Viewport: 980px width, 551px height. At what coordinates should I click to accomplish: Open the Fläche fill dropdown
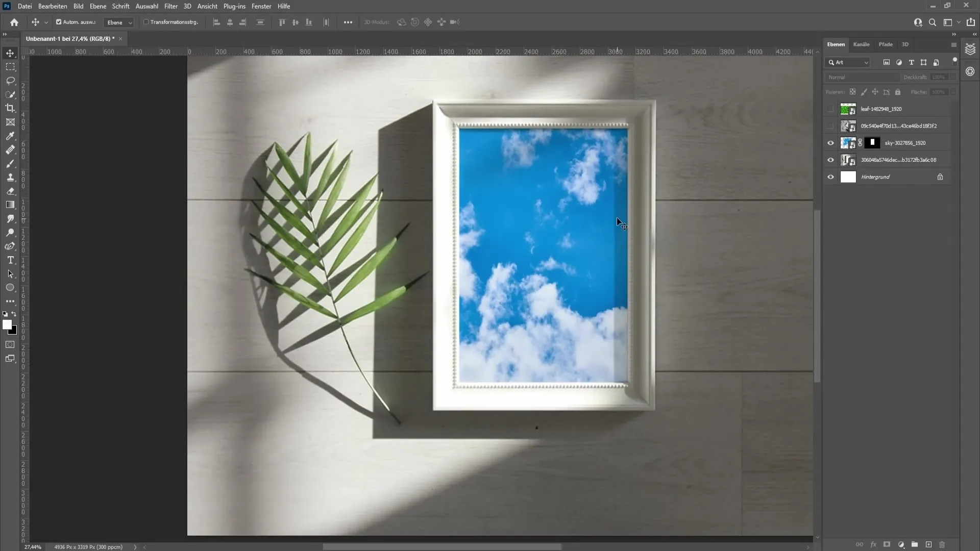pos(953,92)
